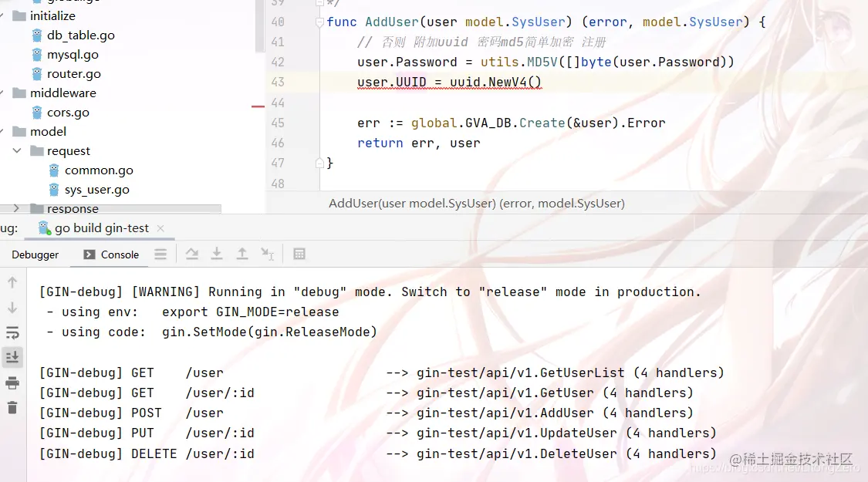Click the project tree vertical scrollbar
This screenshot has height=482, width=868.
259,25
